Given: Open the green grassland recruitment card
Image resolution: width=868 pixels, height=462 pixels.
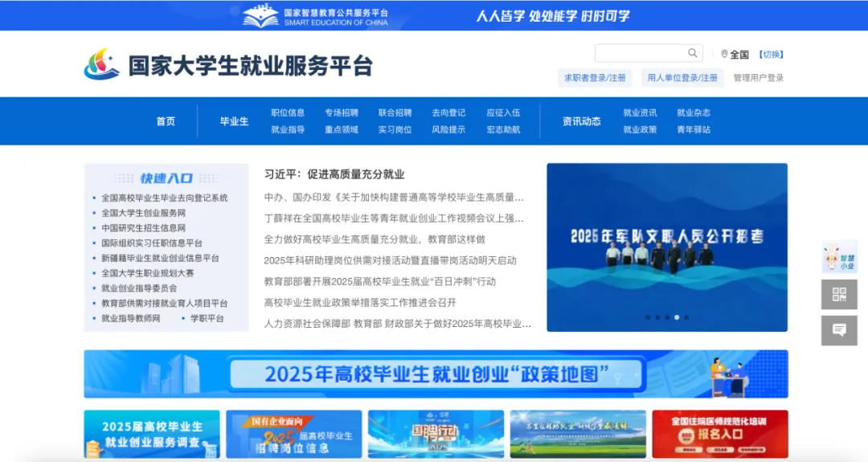Looking at the screenshot, I should click(578, 435).
